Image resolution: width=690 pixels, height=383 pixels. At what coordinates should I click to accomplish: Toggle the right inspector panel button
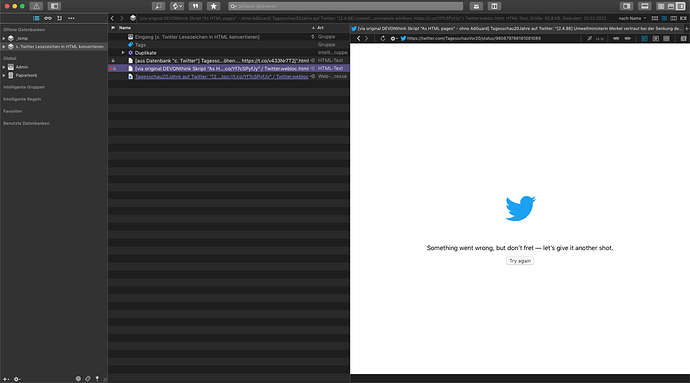(626, 6)
